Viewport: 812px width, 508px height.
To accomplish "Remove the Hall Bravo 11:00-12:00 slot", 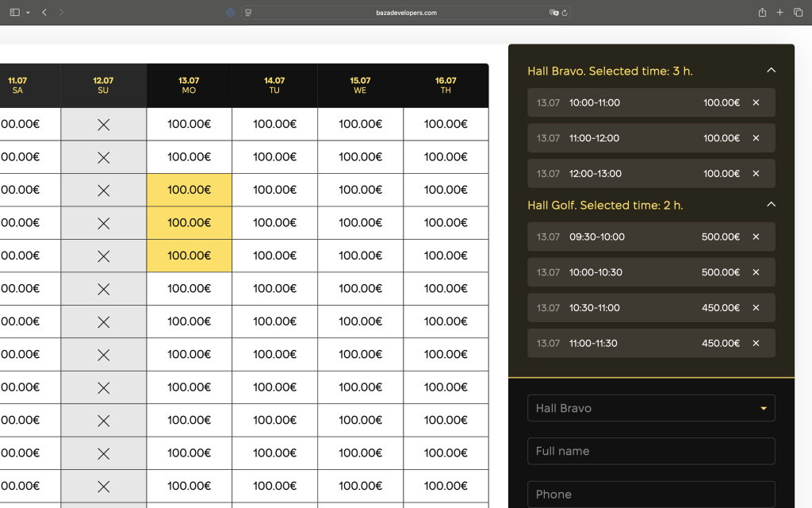I will (756, 138).
